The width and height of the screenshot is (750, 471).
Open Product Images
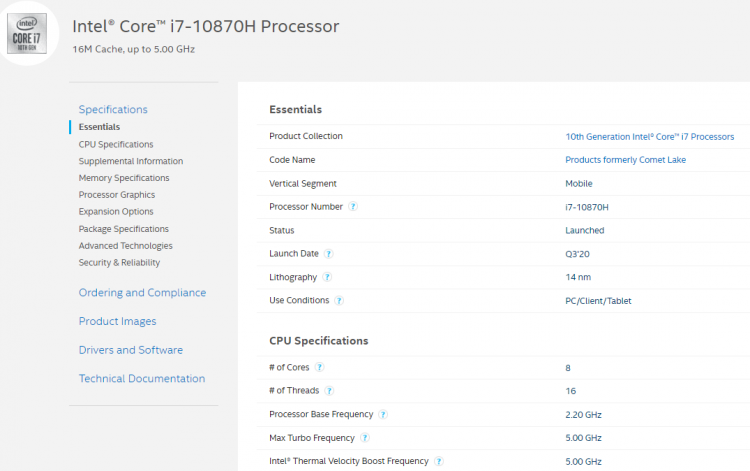pyautogui.click(x=117, y=321)
